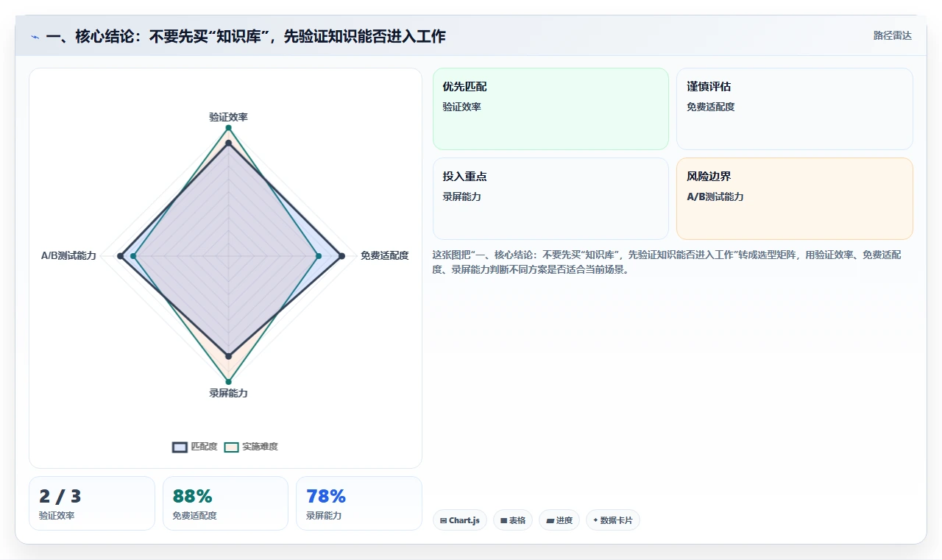The image size is (942, 560).
Task: Open the 优先匹配 card
Action: (550, 109)
